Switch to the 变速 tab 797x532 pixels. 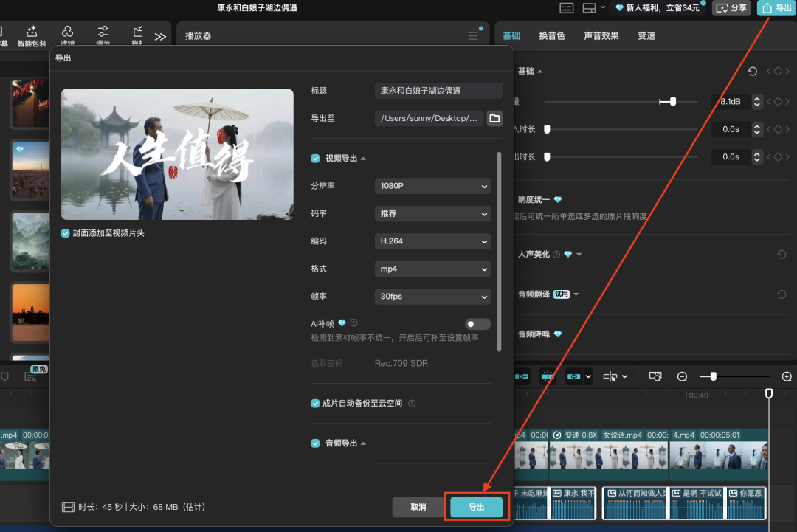pos(646,35)
